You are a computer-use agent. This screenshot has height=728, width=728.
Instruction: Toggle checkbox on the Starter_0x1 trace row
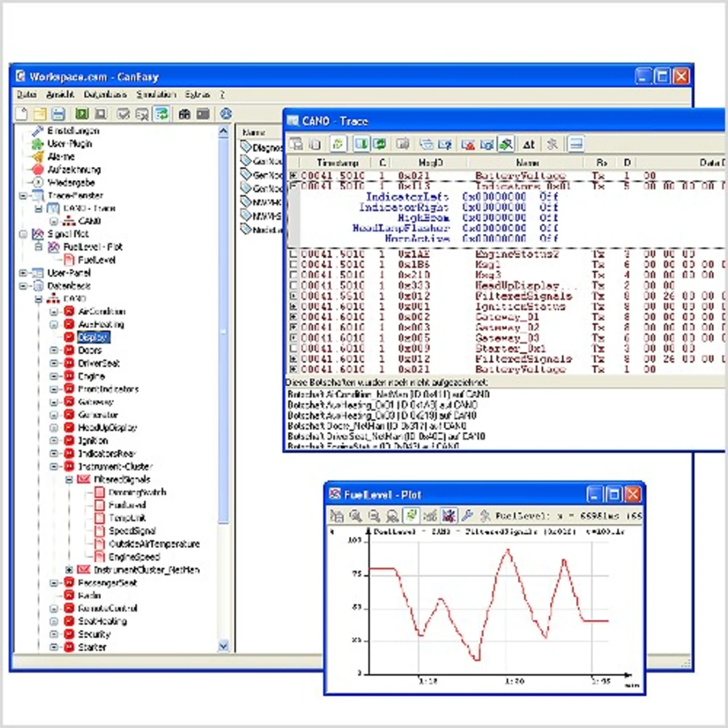[293, 349]
